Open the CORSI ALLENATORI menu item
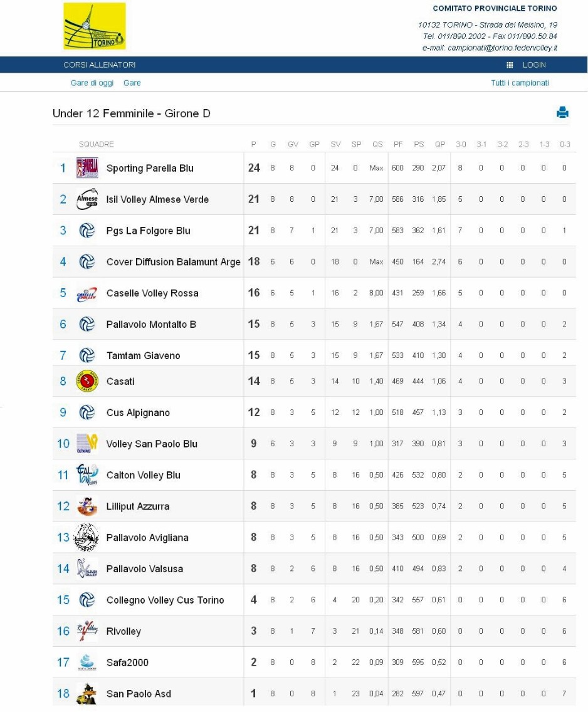 pyautogui.click(x=99, y=65)
